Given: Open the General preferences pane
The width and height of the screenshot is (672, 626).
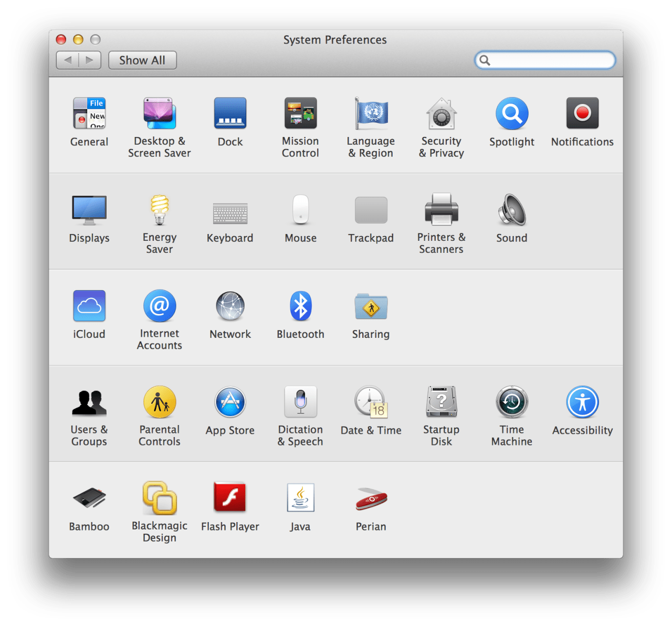Looking at the screenshot, I should 89,113.
